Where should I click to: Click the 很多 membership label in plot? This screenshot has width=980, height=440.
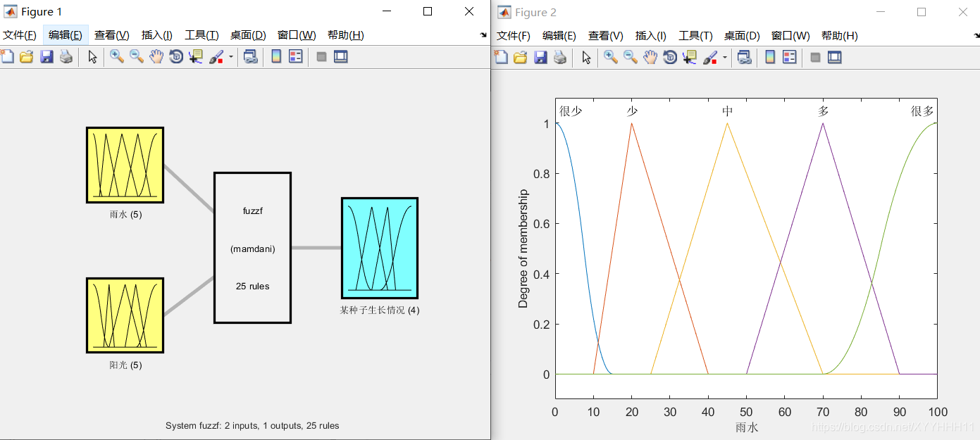922,111
